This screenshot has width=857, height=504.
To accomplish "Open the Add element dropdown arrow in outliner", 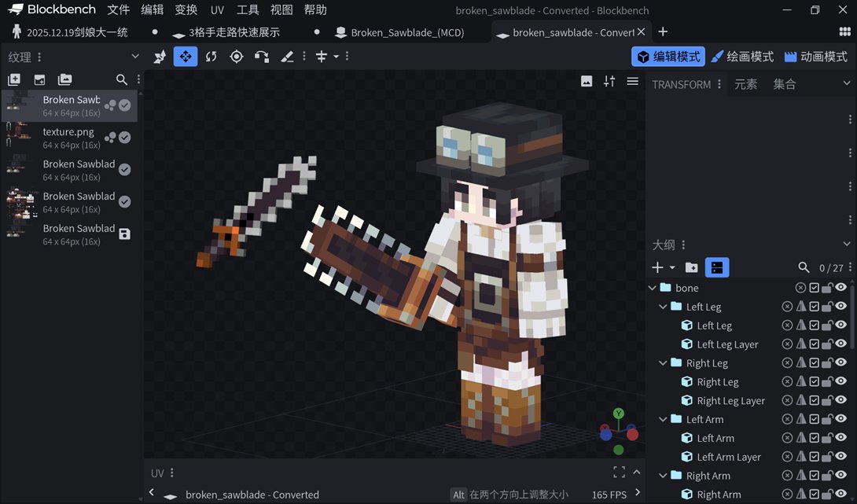I will point(672,267).
